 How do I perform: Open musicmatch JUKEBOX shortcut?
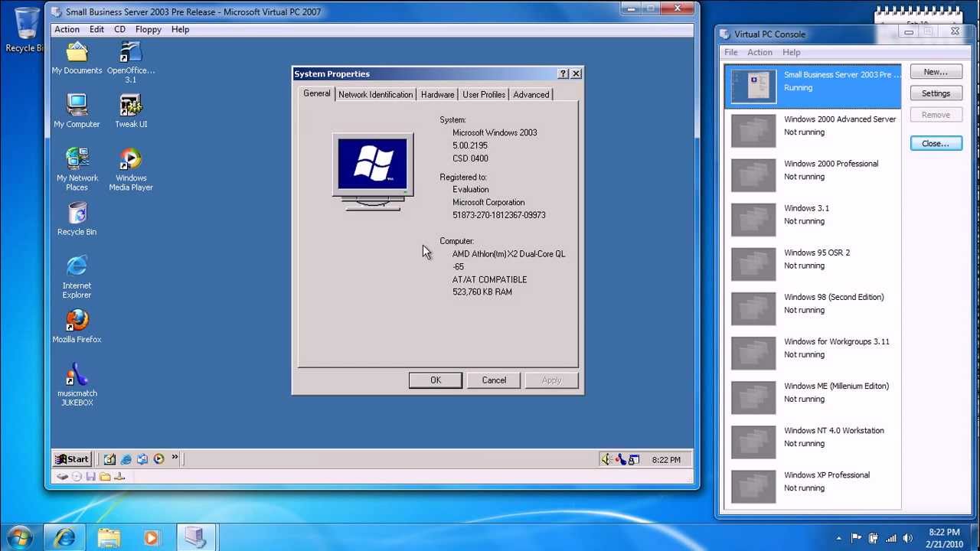pyautogui.click(x=77, y=385)
